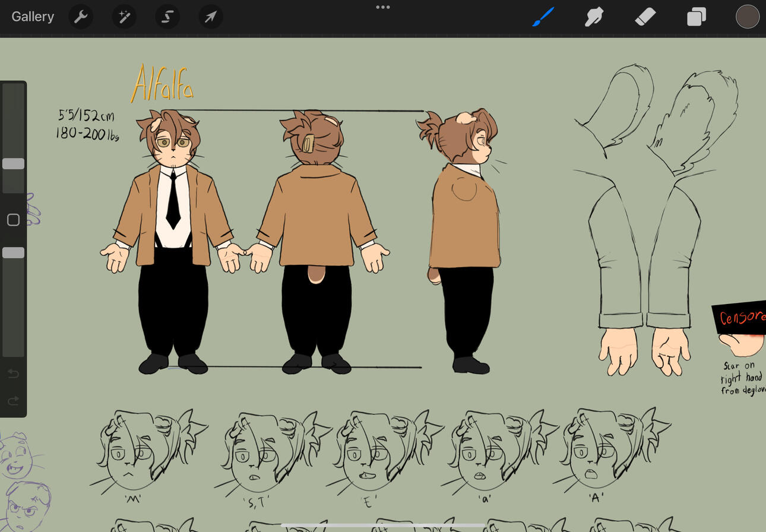Click the brush size slider handle
766x532 pixels.
point(13,164)
